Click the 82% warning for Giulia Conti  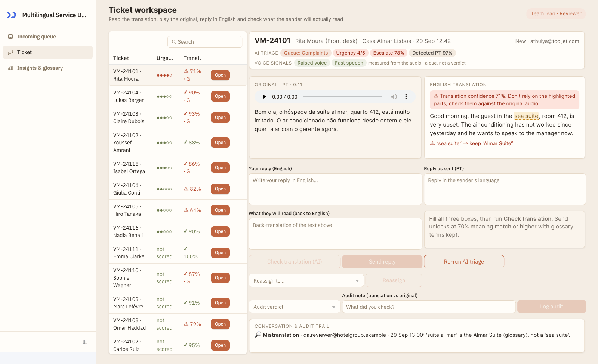click(x=192, y=189)
